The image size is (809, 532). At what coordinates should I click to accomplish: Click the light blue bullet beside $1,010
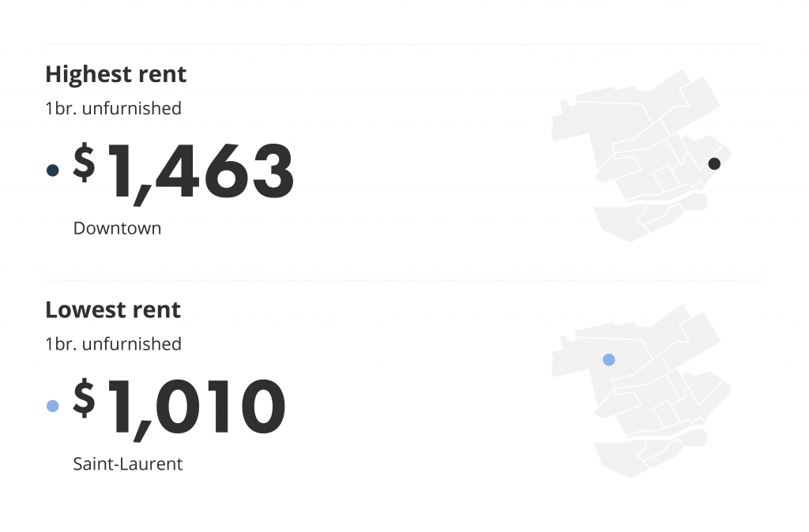53,406
